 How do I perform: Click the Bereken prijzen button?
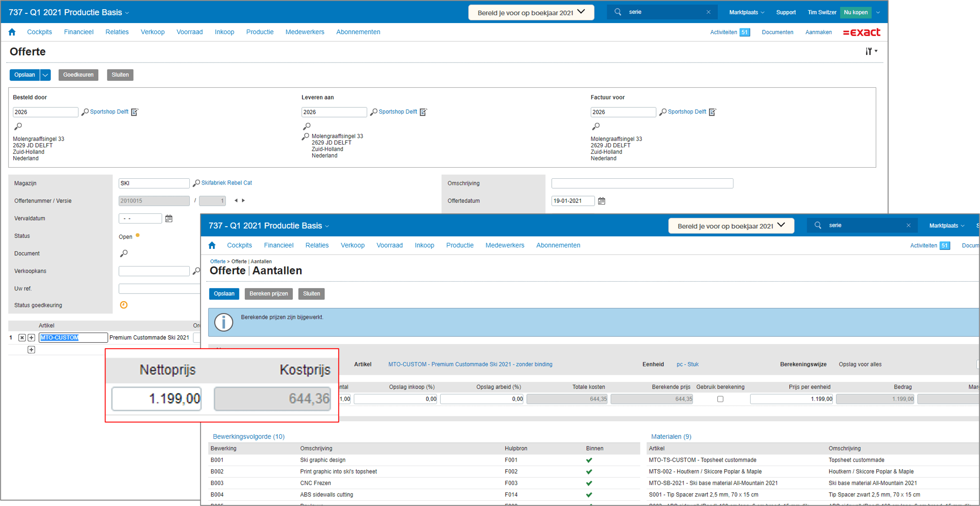pyautogui.click(x=268, y=294)
